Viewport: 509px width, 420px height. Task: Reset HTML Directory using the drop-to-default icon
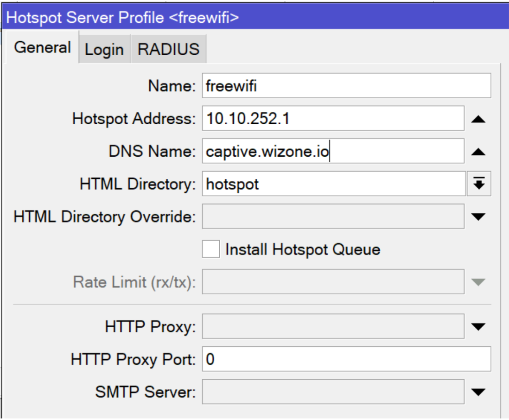[x=480, y=184]
